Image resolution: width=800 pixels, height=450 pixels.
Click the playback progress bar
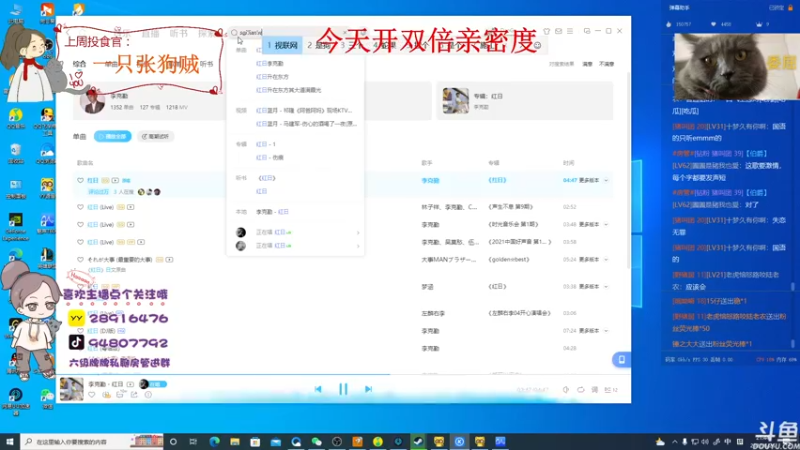pos(343,374)
